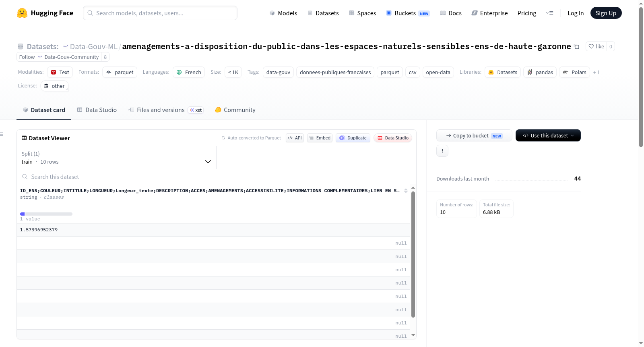This screenshot has height=347, width=644.
Task: Click the Sign Up button
Action: coord(606,13)
